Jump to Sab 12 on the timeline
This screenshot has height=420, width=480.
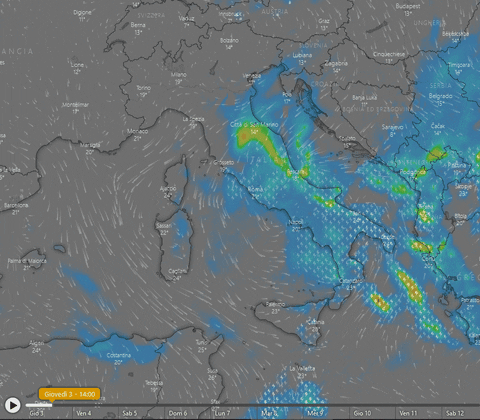tap(455, 413)
